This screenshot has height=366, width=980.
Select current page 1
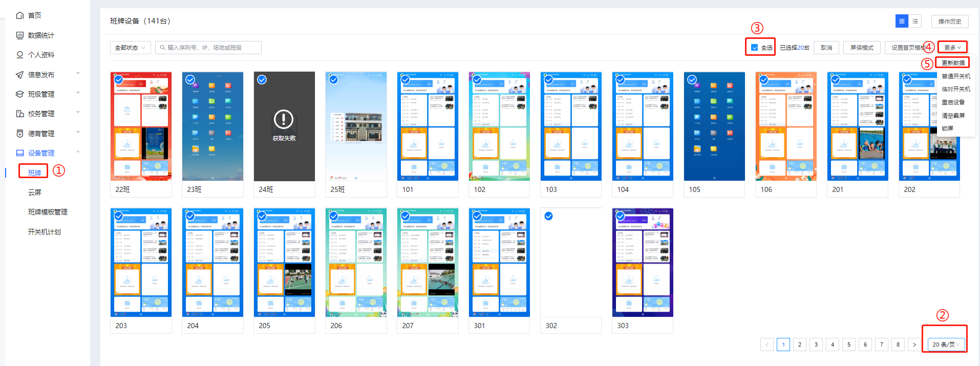783,345
